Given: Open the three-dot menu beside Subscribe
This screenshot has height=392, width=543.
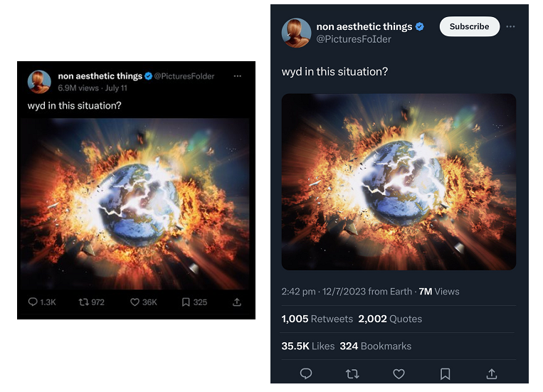Looking at the screenshot, I should coord(510,26).
